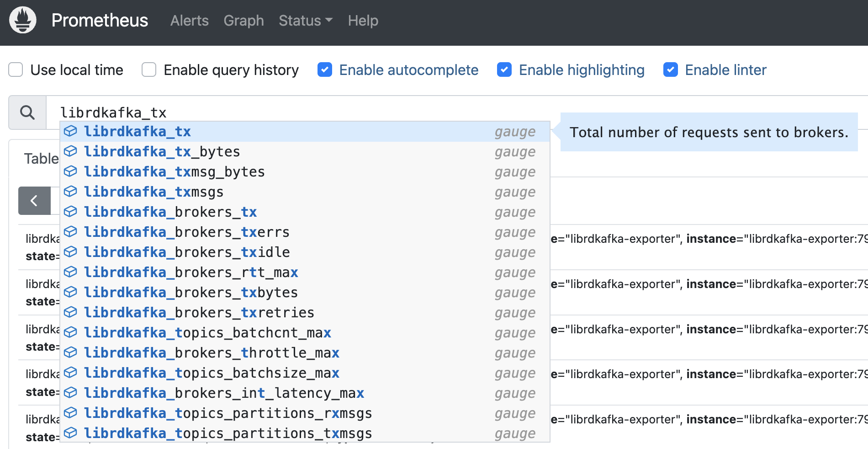Click gauge type label for librdkafka_tx

(x=515, y=132)
